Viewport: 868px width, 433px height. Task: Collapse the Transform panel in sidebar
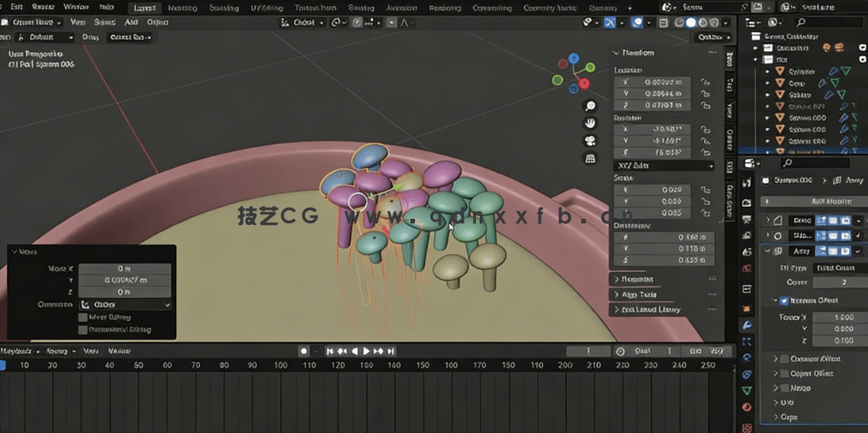pyautogui.click(x=635, y=53)
